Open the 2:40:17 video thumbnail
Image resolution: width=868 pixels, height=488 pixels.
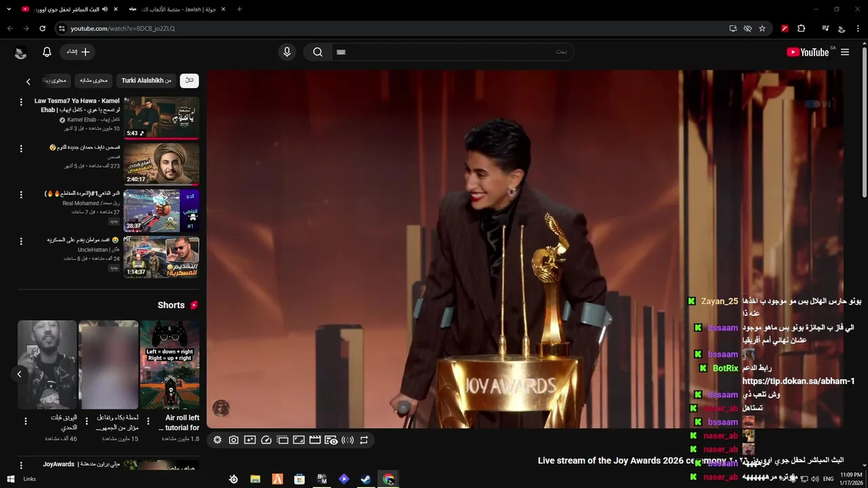click(x=161, y=164)
